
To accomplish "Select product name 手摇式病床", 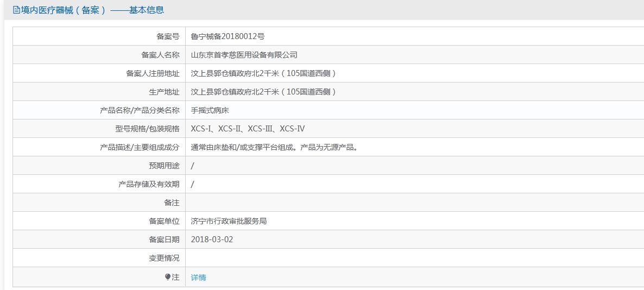I will [210, 110].
